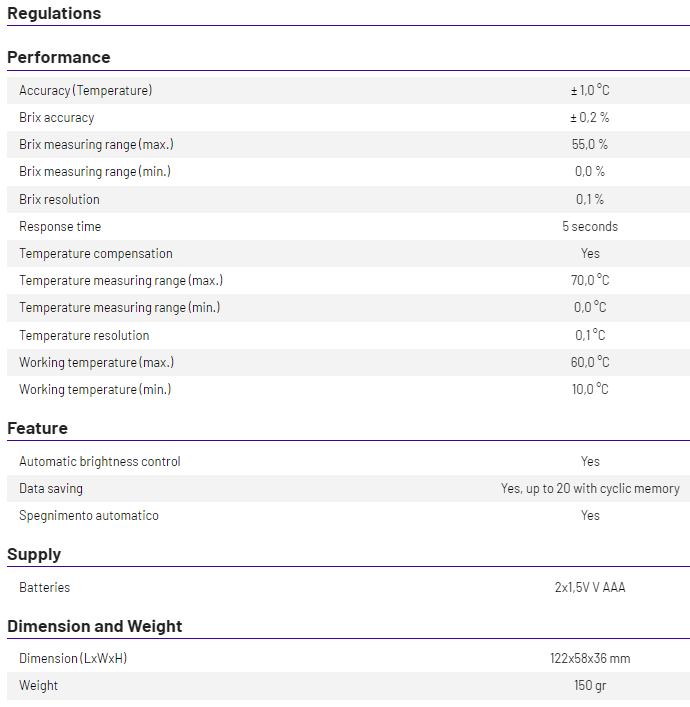Select the Weight 150 gr value
The height and width of the screenshot is (707, 690).
point(590,686)
